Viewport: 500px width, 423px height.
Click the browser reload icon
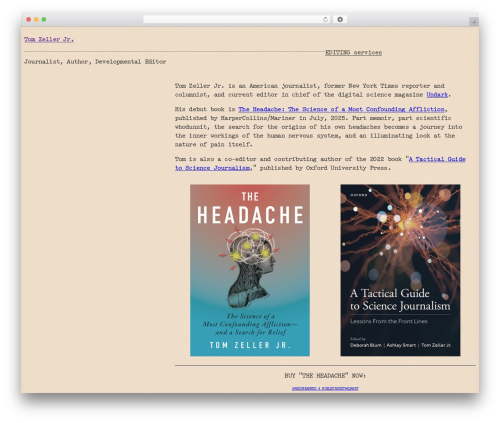point(325,20)
